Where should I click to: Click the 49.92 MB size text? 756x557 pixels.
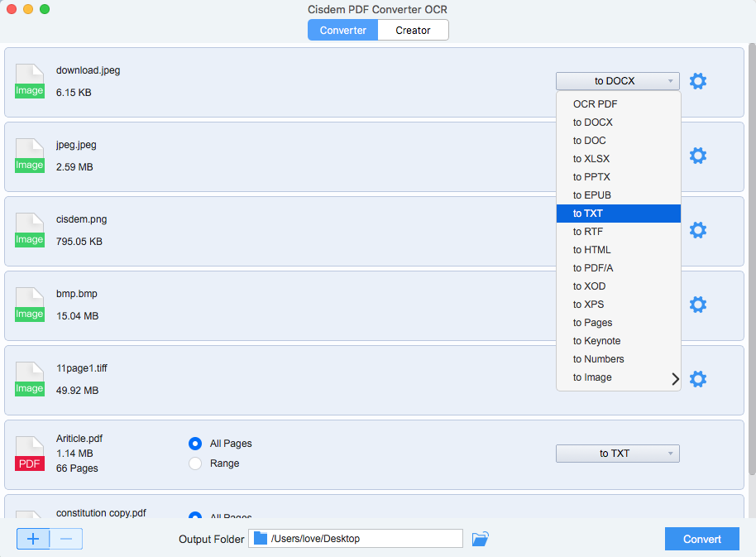click(x=77, y=390)
